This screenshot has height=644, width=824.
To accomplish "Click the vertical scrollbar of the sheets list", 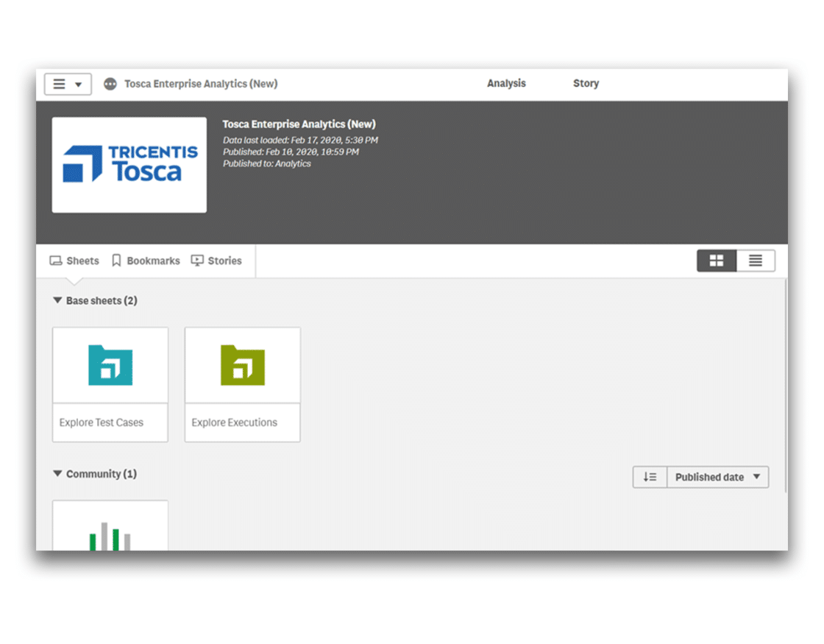I will [x=785, y=386].
